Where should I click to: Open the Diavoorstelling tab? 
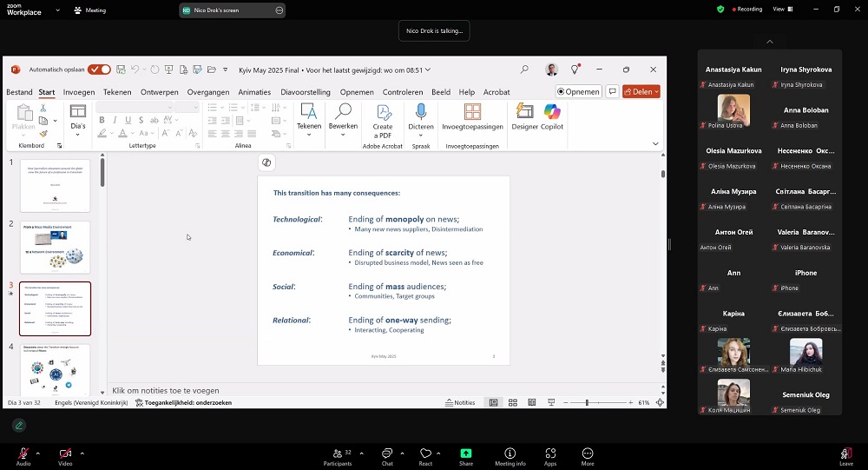(306, 92)
